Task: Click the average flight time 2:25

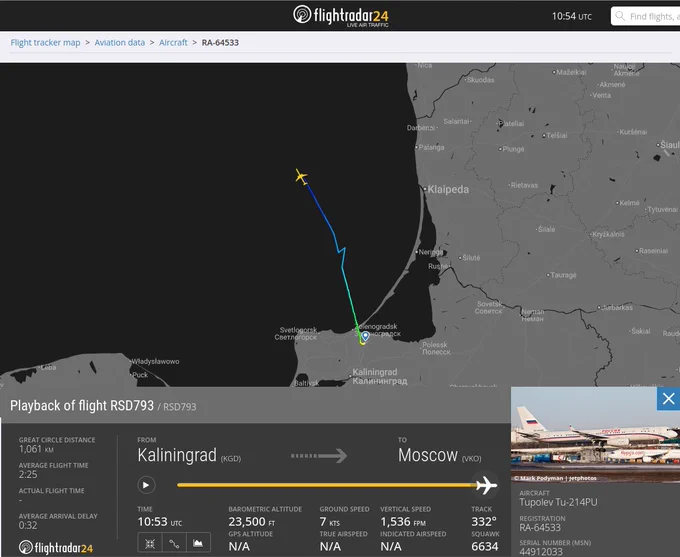Action: (x=28, y=475)
